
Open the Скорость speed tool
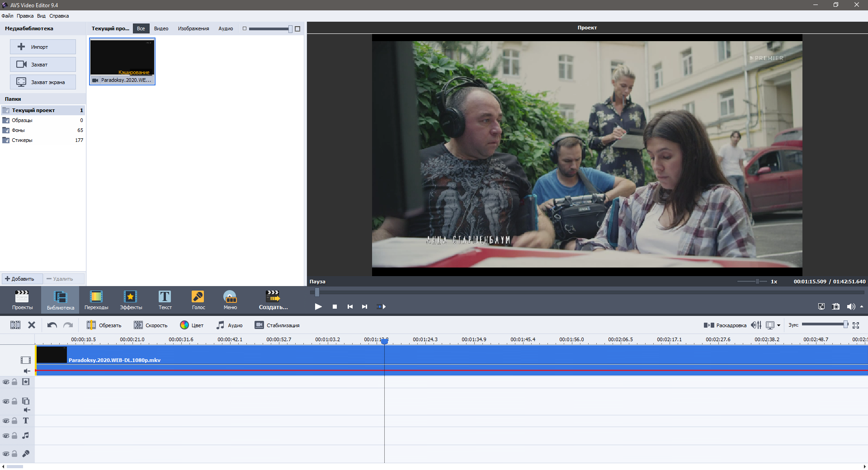(x=151, y=325)
